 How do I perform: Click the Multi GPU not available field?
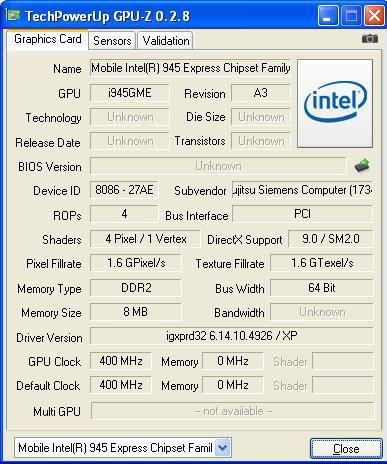(x=233, y=411)
